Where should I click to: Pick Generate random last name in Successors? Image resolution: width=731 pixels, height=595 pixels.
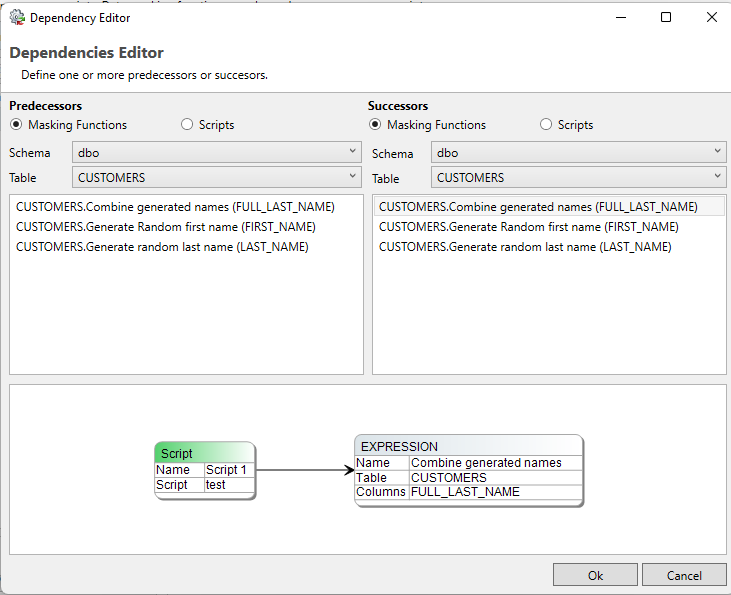point(525,247)
